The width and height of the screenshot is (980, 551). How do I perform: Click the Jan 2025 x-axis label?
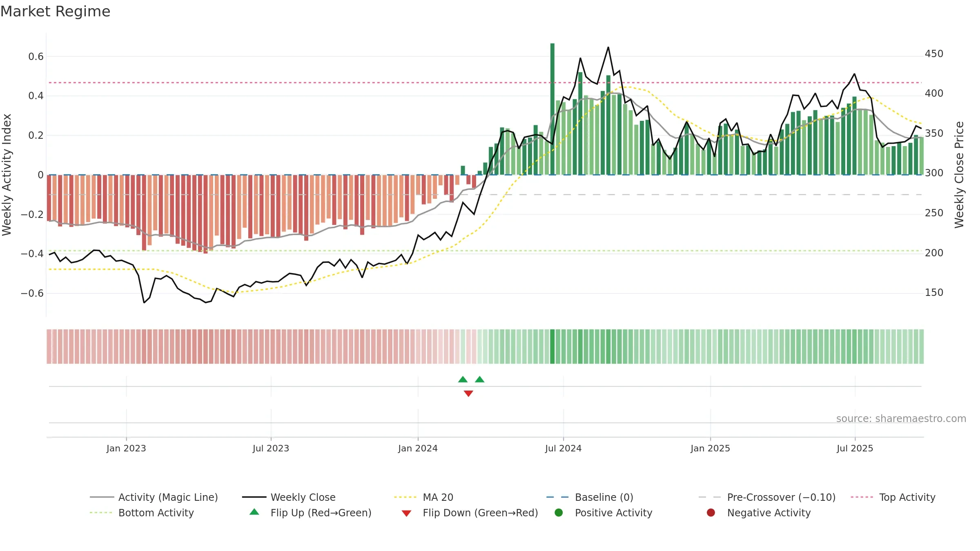[x=710, y=448]
